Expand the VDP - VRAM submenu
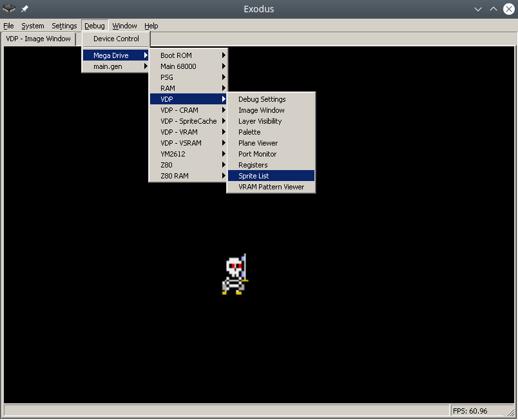The width and height of the screenshot is (518, 420). 188,132
